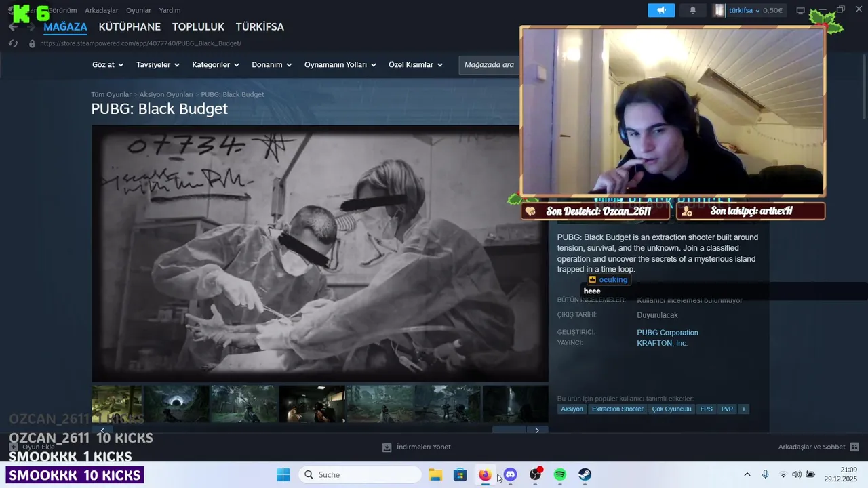Click the microphone tray icon
This screenshot has height=488, width=868.
click(x=765, y=474)
